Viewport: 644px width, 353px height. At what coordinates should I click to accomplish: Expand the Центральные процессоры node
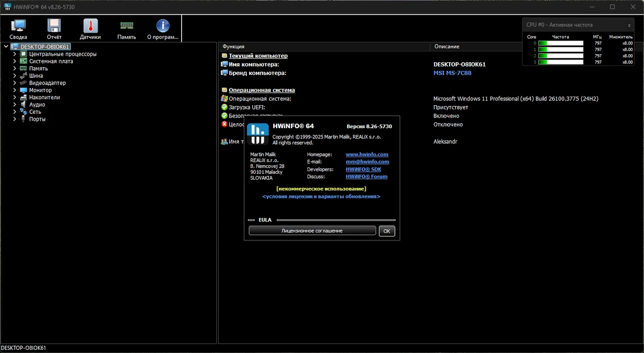tap(15, 54)
